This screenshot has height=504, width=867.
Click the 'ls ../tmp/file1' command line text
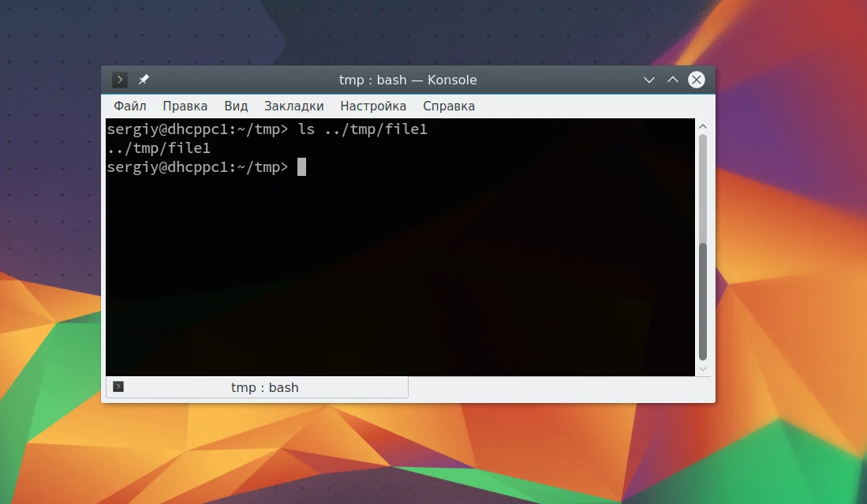click(x=363, y=129)
